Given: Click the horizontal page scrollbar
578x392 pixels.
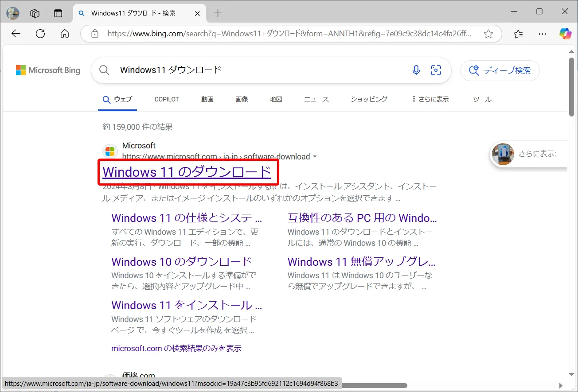Looking at the screenshot, I should (374, 385).
